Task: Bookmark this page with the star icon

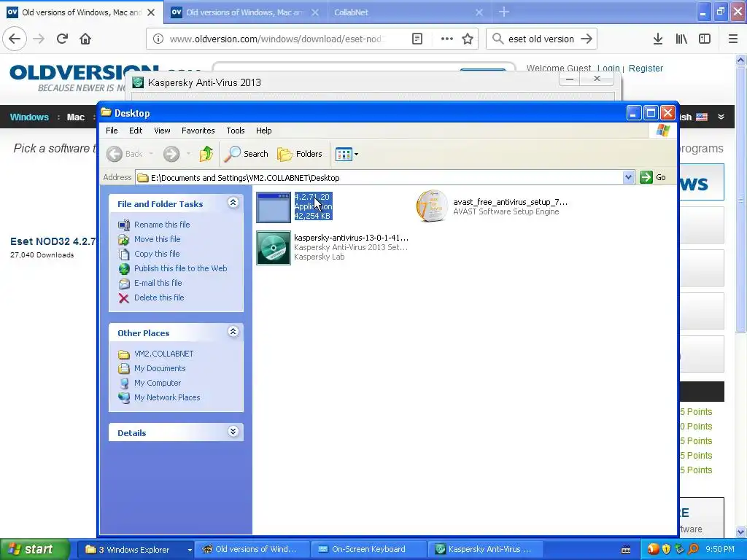Action: (468, 39)
